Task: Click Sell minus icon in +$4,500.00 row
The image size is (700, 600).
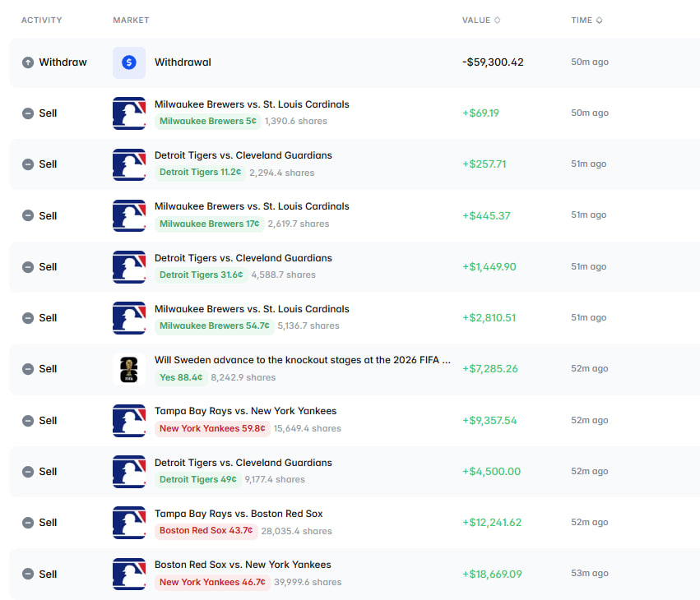Action: 28,472
